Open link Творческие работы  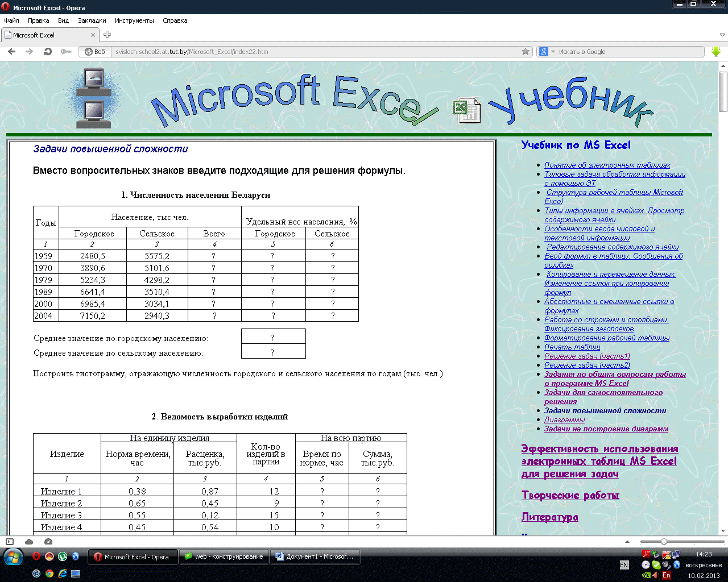[x=570, y=495]
